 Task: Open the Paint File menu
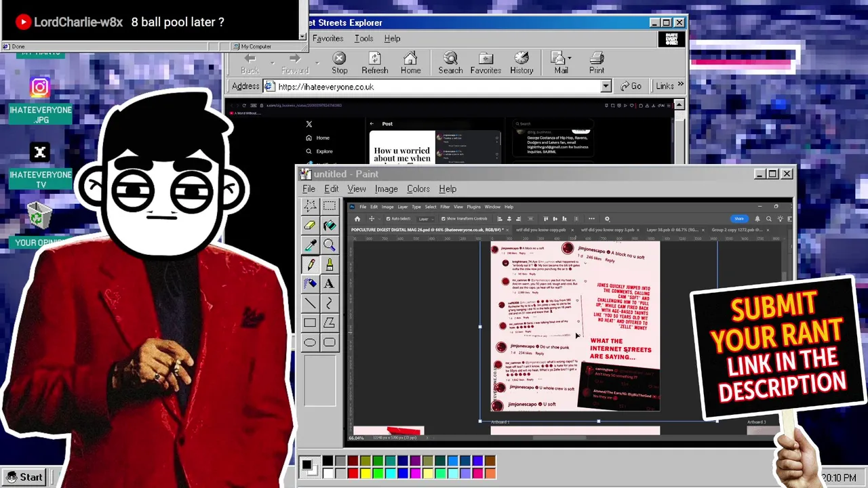tap(309, 189)
